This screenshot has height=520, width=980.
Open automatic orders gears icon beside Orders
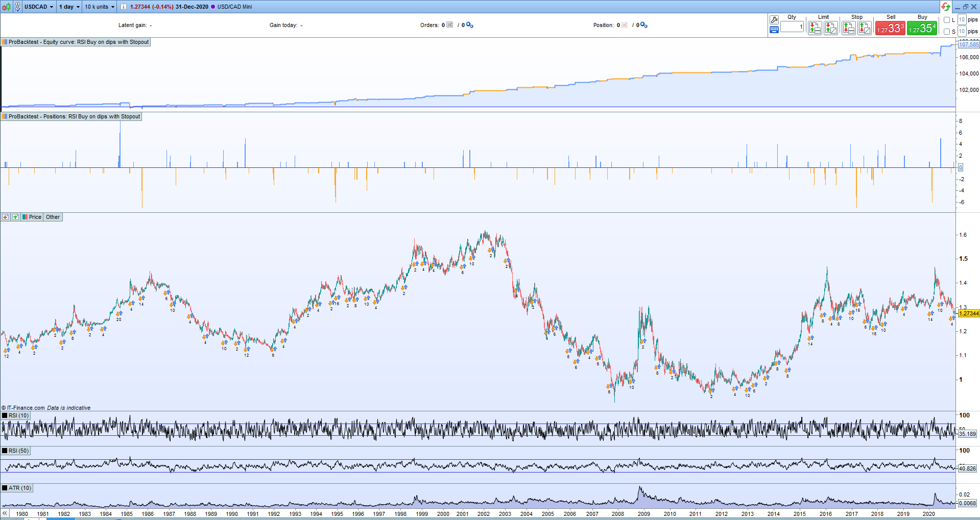click(x=470, y=25)
